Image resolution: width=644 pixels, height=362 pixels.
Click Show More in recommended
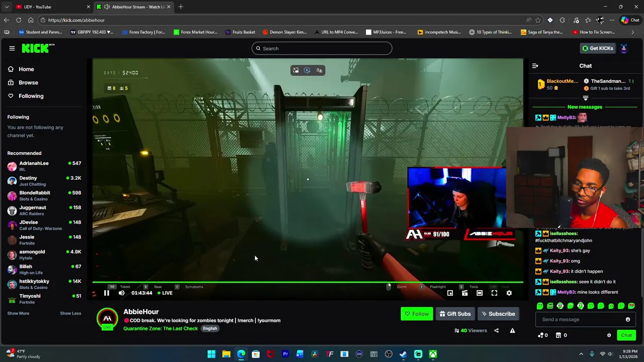(x=18, y=313)
